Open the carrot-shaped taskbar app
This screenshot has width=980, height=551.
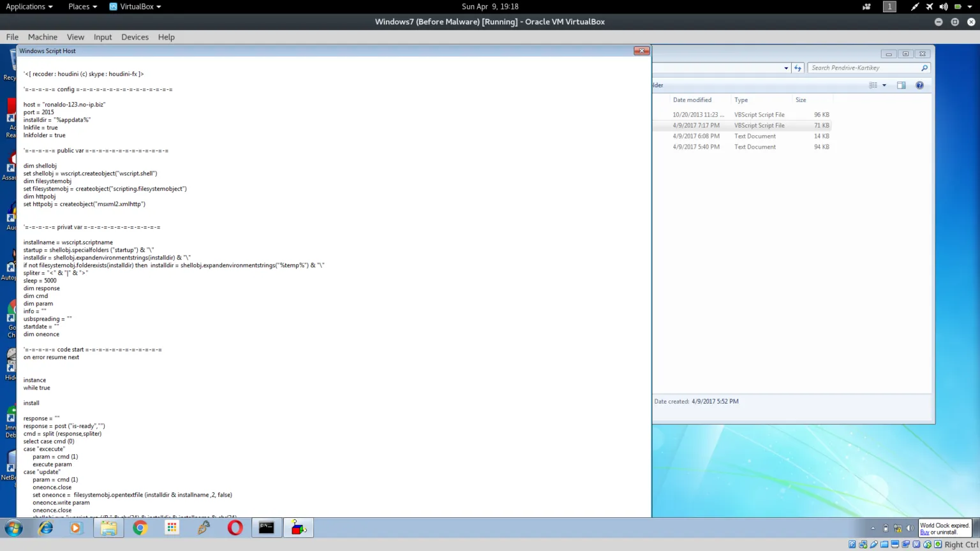[204, 528]
